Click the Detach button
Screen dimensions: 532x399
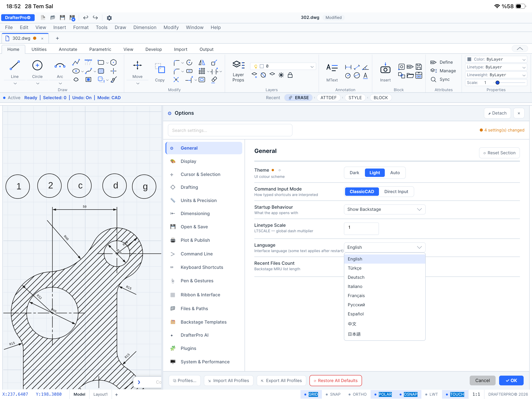pyautogui.click(x=497, y=113)
